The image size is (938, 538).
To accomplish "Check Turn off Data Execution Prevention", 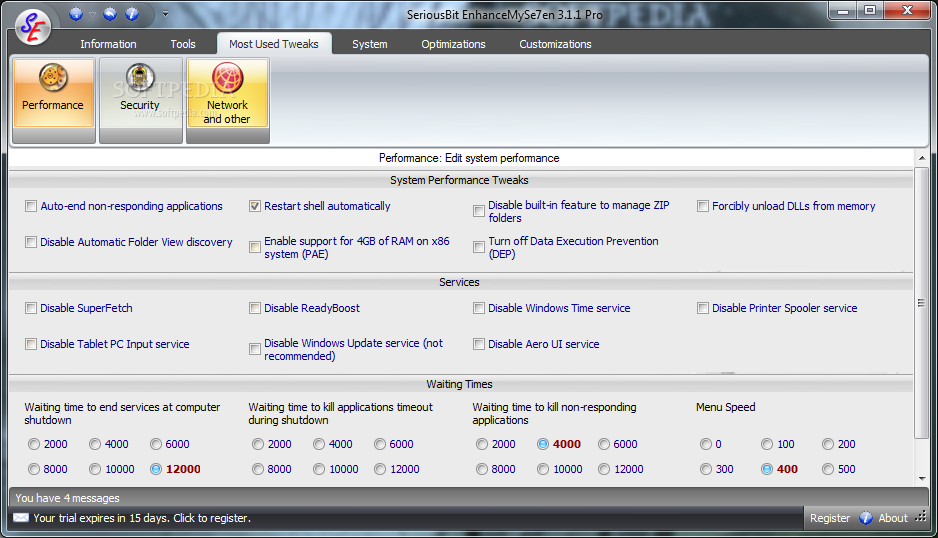I will pyautogui.click(x=479, y=247).
